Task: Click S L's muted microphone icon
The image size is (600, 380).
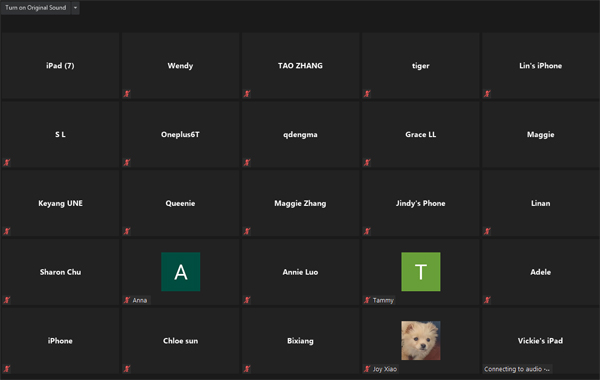Action: pos(7,163)
